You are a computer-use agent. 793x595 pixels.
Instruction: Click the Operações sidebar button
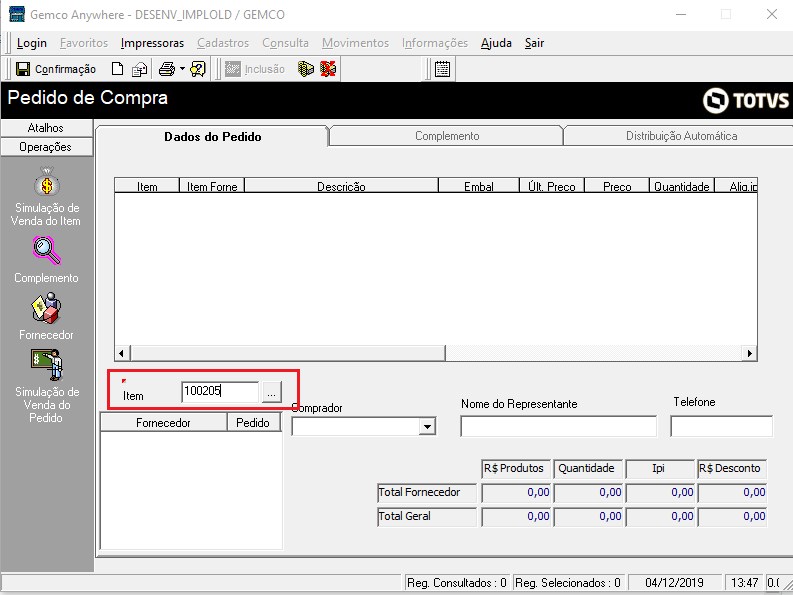click(x=46, y=147)
